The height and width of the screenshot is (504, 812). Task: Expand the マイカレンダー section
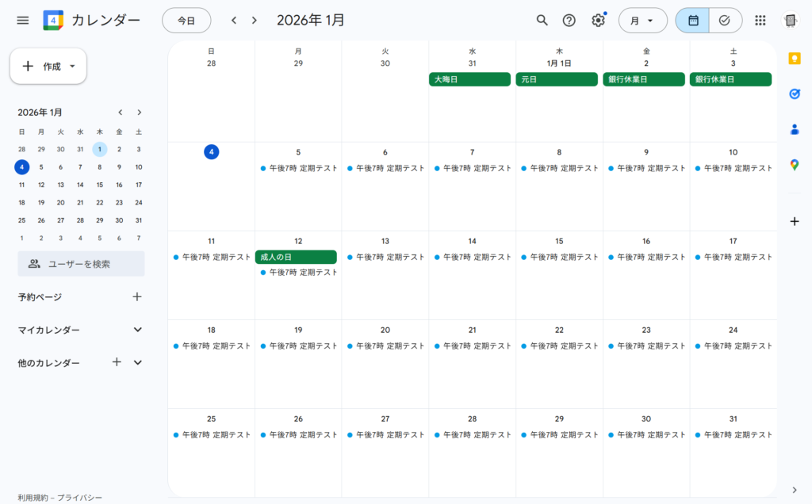pyautogui.click(x=137, y=330)
